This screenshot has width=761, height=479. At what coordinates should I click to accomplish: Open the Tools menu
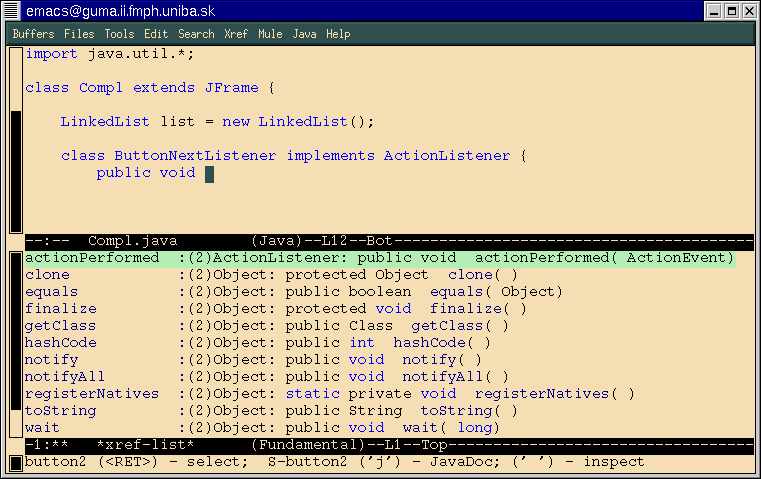click(119, 34)
